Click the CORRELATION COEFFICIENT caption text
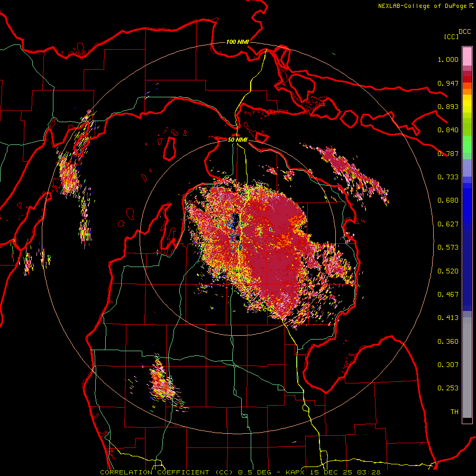This screenshot has height=476, width=476. 154,472
